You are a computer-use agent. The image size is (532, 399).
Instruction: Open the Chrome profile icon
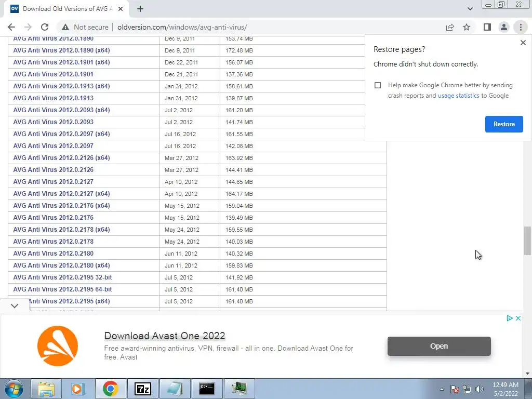[x=504, y=27]
